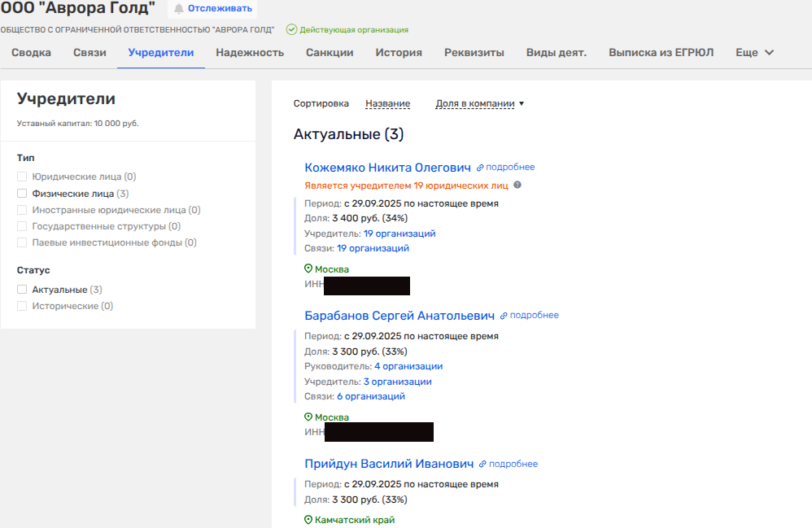Click the chain icon beside Барабанов подробнее

pyautogui.click(x=504, y=316)
